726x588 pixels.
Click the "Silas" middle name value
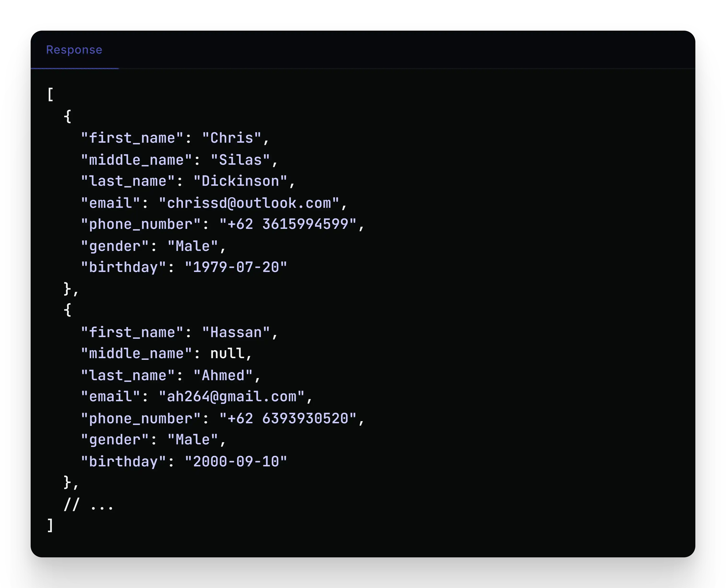click(x=240, y=160)
